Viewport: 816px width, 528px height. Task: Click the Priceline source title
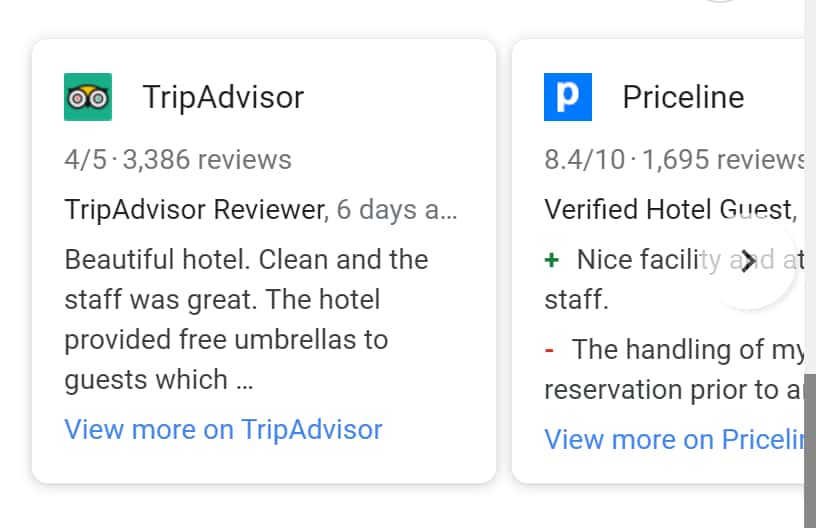point(683,97)
